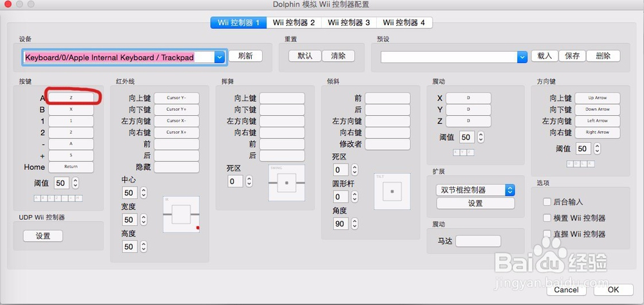This screenshot has width=644, height=305.
Task: Click the B button mapping set to X
Action: (x=71, y=109)
